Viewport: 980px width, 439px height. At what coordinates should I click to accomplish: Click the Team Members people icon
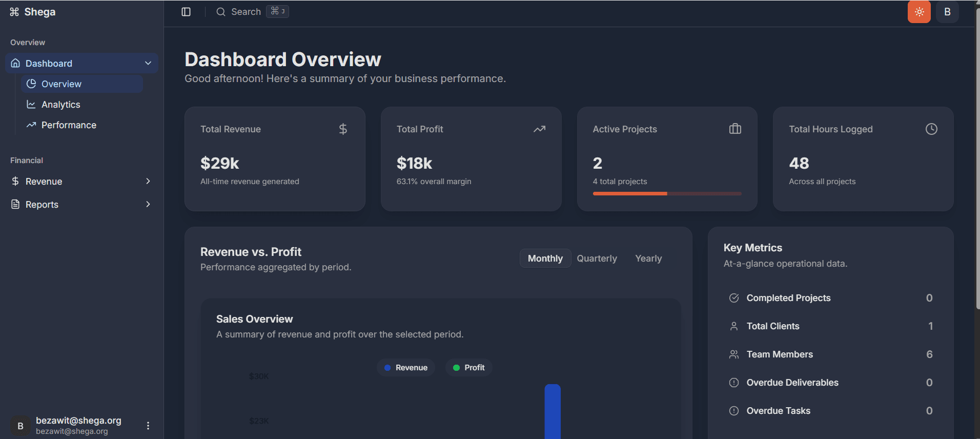pos(734,354)
